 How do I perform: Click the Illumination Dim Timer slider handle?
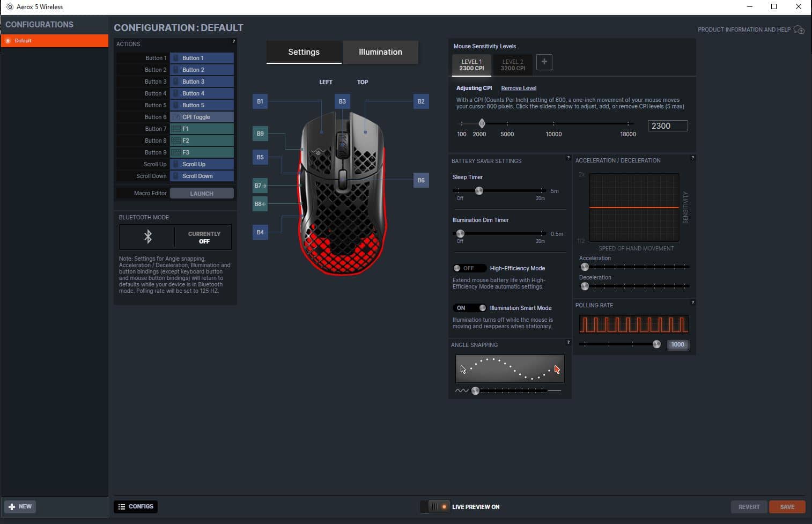tap(460, 233)
